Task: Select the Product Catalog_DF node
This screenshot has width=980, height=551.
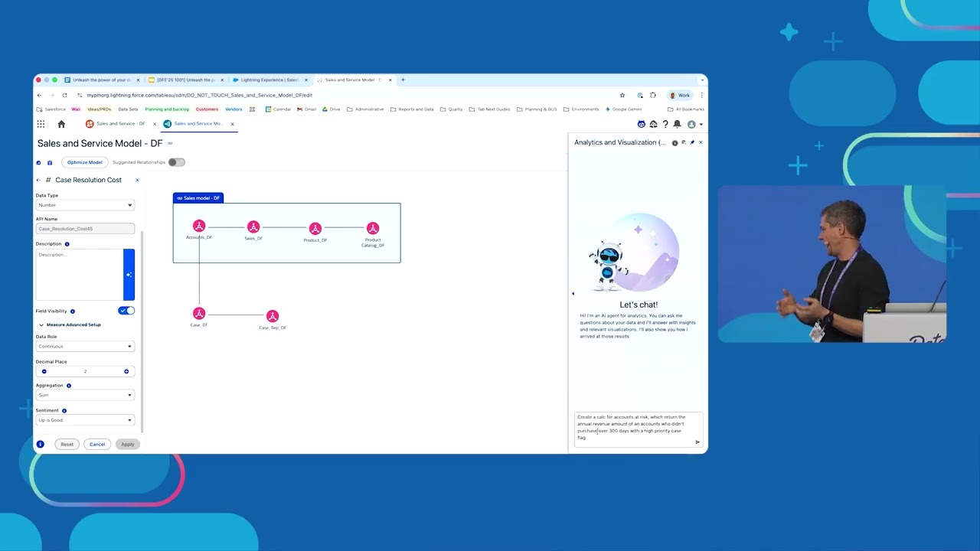Action: pyautogui.click(x=373, y=228)
